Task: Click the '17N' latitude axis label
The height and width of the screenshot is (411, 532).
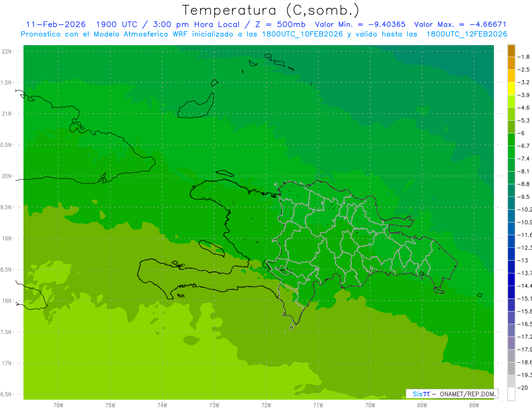Action: click(x=8, y=363)
